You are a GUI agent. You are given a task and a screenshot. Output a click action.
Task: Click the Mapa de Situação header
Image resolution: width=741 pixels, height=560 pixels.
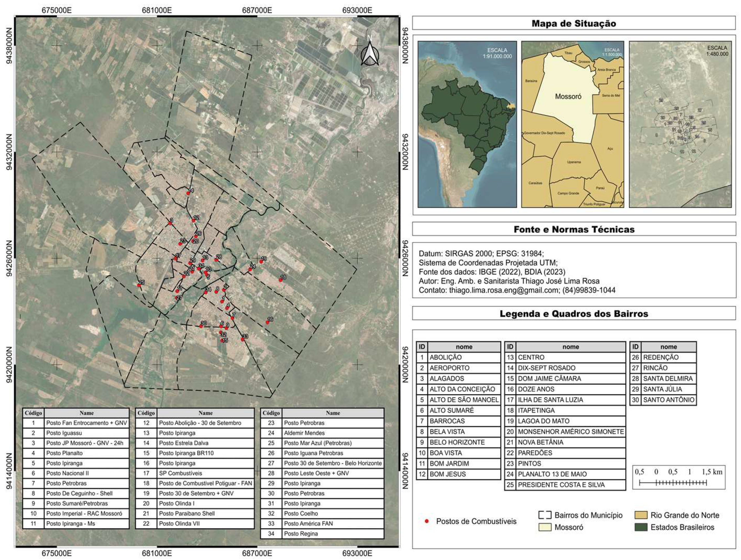[574, 24]
